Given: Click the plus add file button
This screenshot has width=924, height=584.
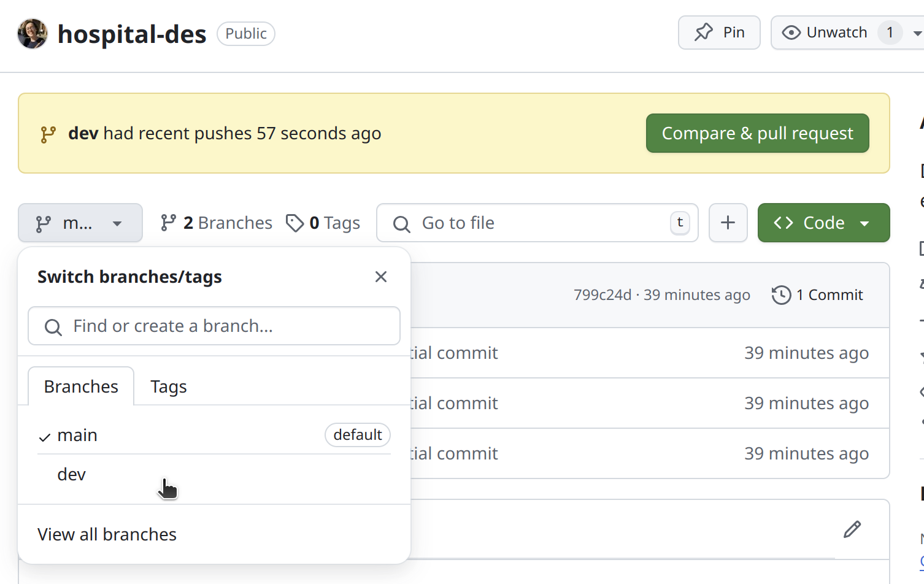Looking at the screenshot, I should pyautogui.click(x=728, y=223).
